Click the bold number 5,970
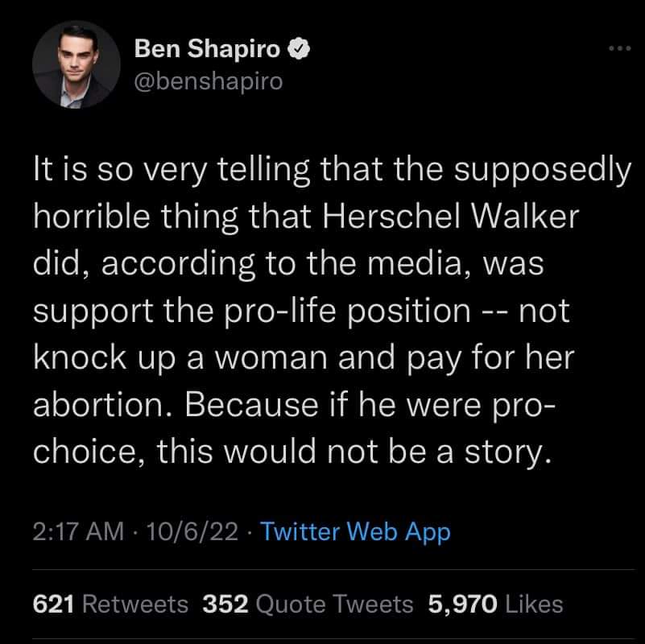Viewport: 645px width, 644px height. [463, 603]
